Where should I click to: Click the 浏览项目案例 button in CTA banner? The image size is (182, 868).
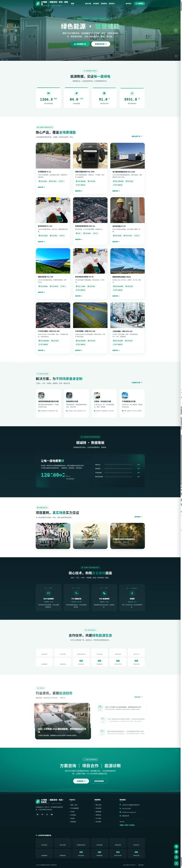click(x=99, y=781)
